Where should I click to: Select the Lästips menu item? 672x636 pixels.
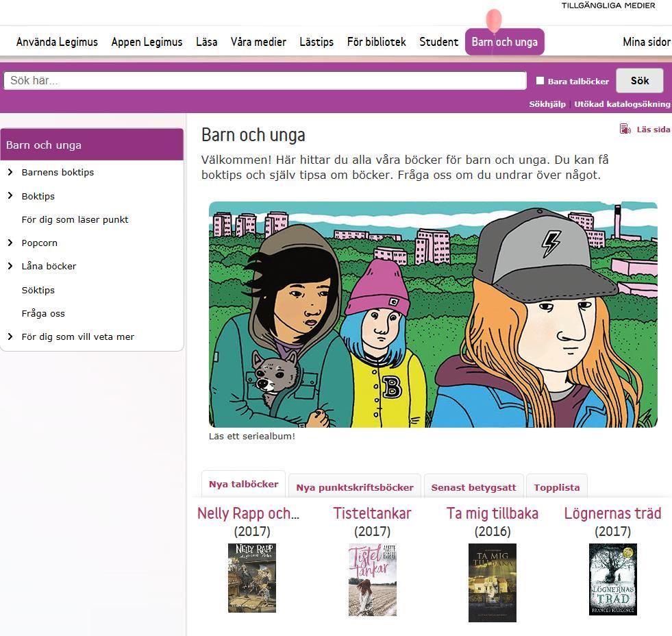(x=316, y=42)
